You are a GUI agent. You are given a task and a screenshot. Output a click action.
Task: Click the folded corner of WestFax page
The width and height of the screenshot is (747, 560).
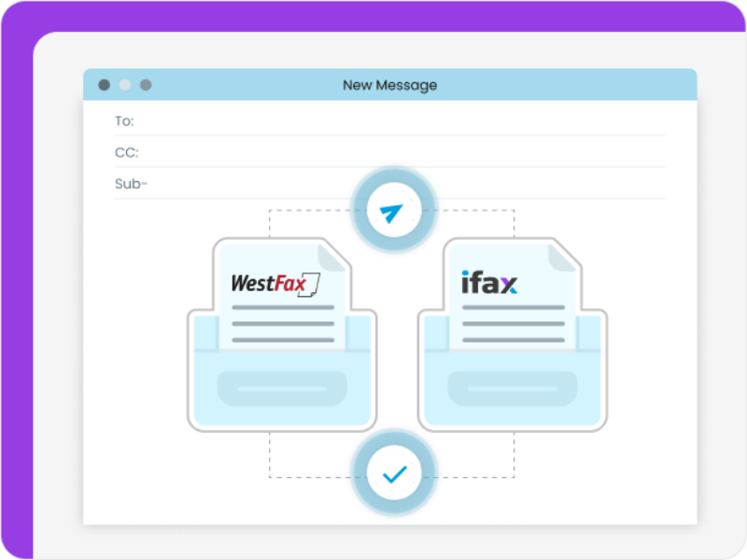332,258
